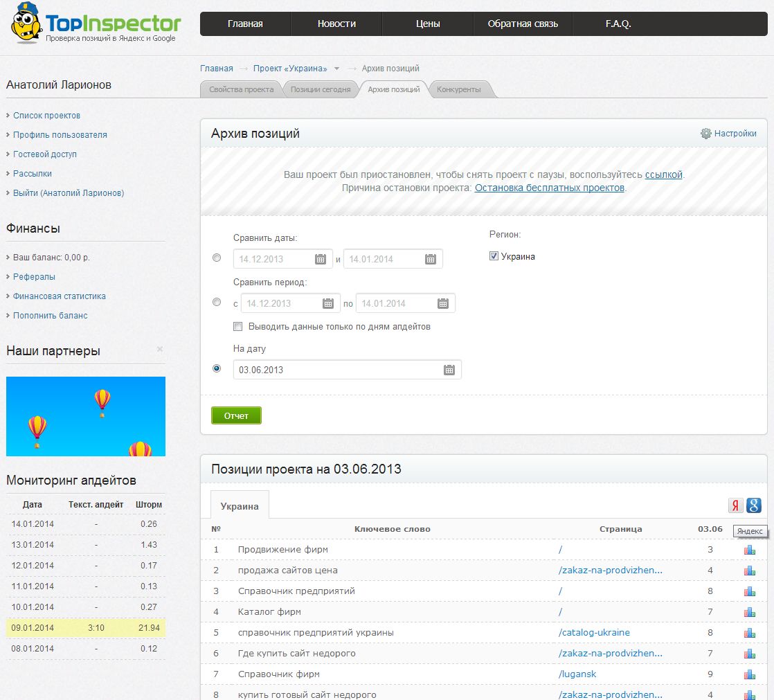Select the 'Сравнить даты' radio button
This screenshot has height=700, width=774.
(217, 258)
